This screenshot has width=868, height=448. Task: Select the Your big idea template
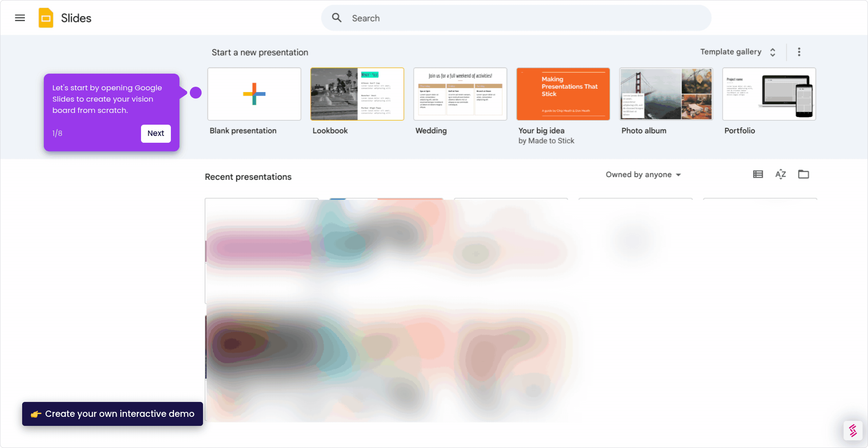[x=563, y=94]
